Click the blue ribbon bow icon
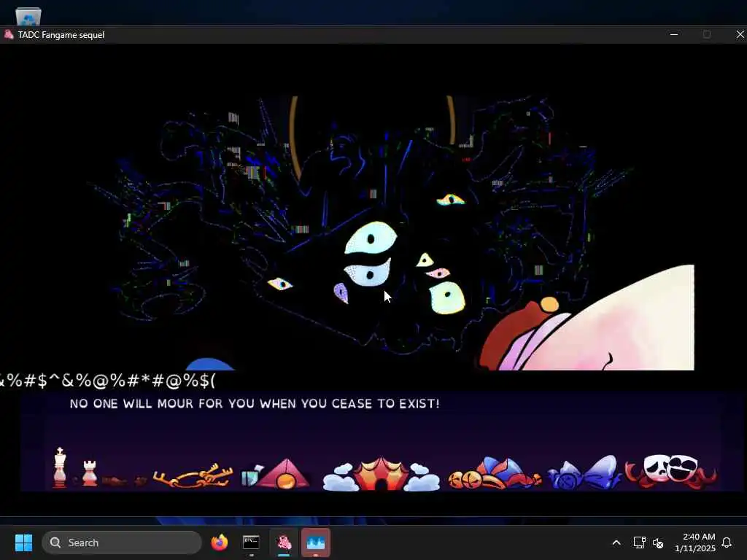This screenshot has width=747, height=560. point(584,472)
